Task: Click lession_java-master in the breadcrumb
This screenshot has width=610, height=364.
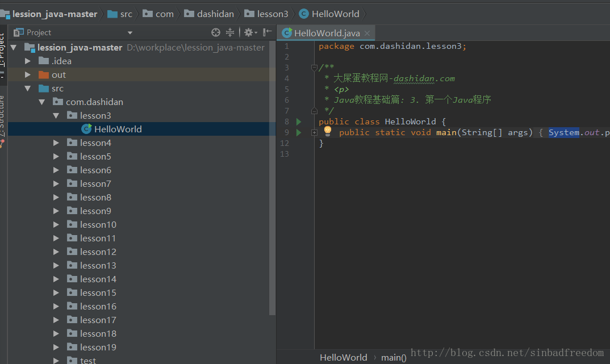Action: [55, 14]
